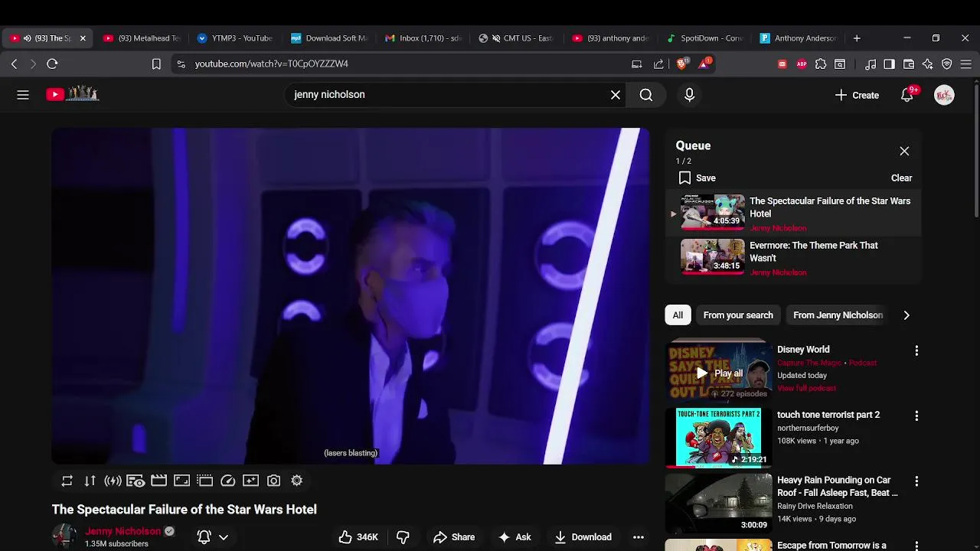Open Jenny Nicholson channel name link
This screenshot has width=980, height=551.
tap(122, 531)
